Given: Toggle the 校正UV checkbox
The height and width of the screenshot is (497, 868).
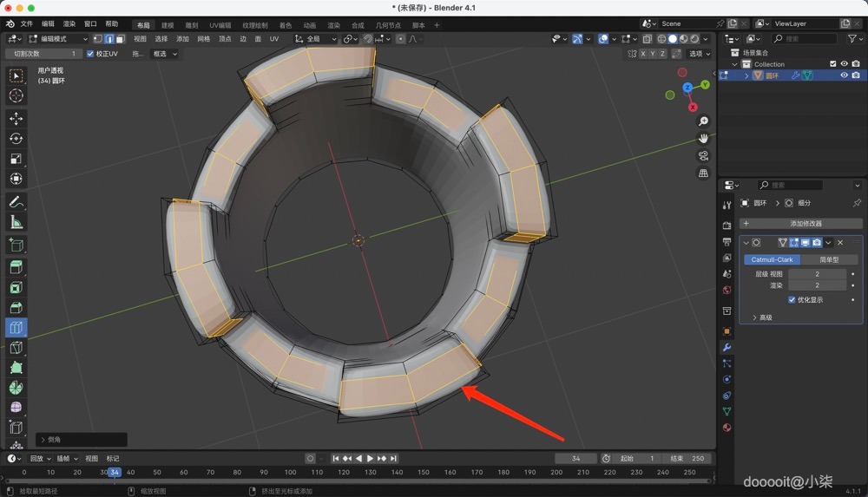Looking at the screenshot, I should [x=90, y=54].
